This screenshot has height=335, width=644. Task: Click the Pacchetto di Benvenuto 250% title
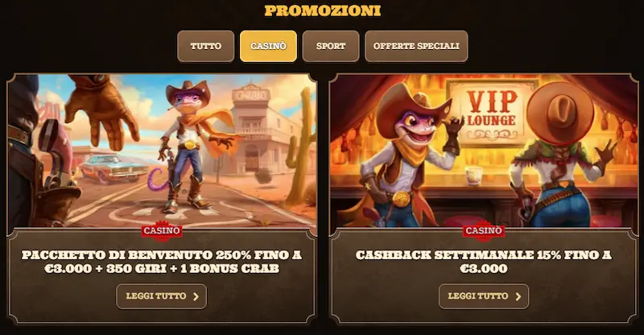coord(162,262)
